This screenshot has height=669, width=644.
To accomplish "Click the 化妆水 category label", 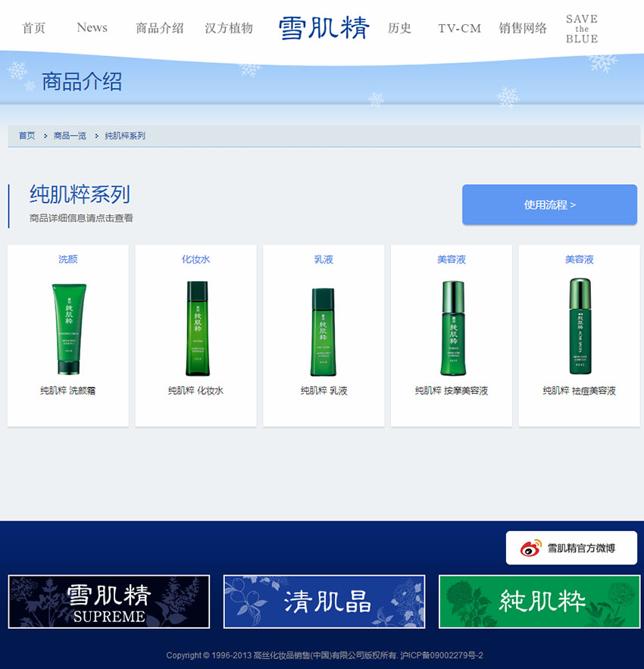I will [x=196, y=259].
